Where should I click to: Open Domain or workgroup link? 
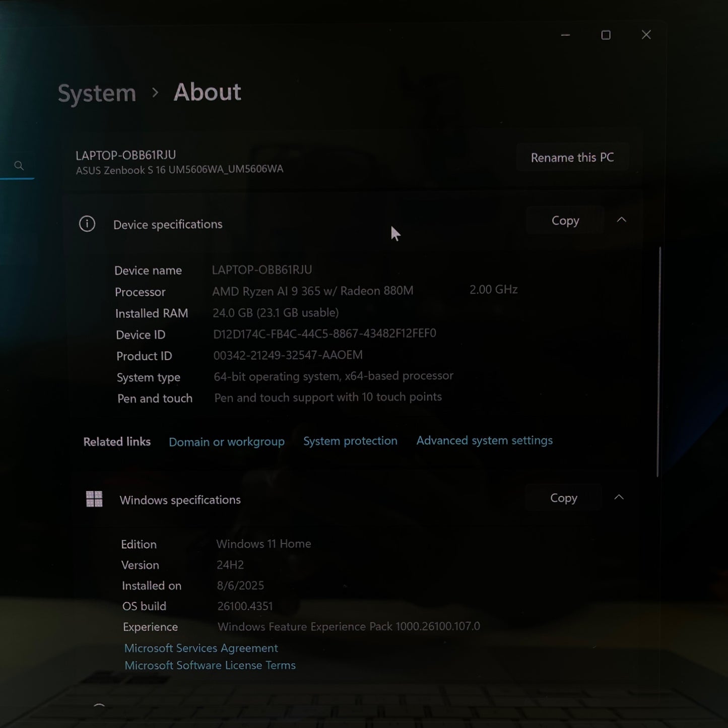227,442
